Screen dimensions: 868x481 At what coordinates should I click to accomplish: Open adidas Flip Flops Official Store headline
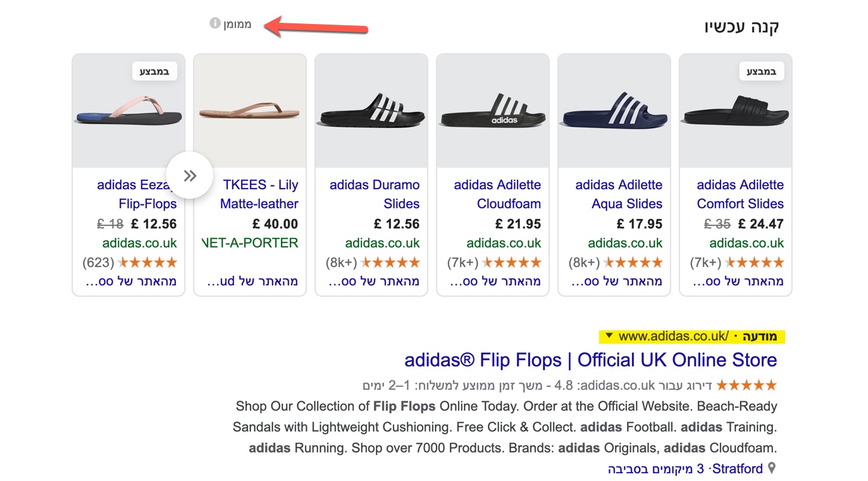click(x=590, y=360)
